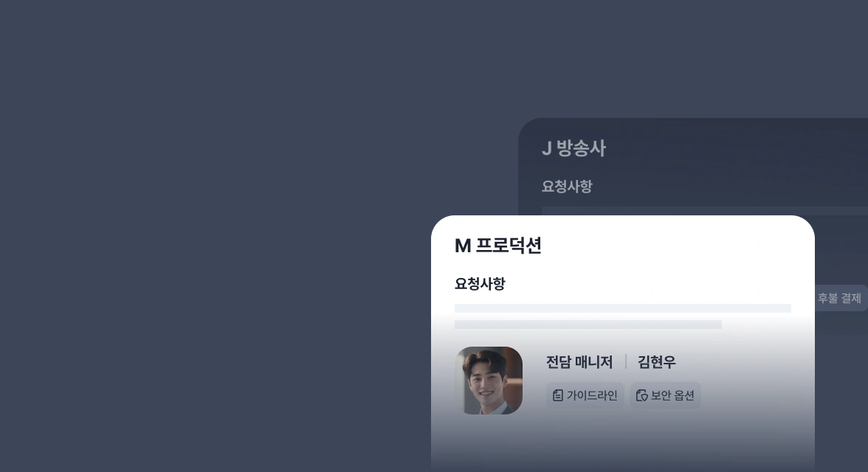Click the long placeholder line in M 프로덕션
Image resolution: width=868 pixels, height=472 pixels.
(x=623, y=308)
